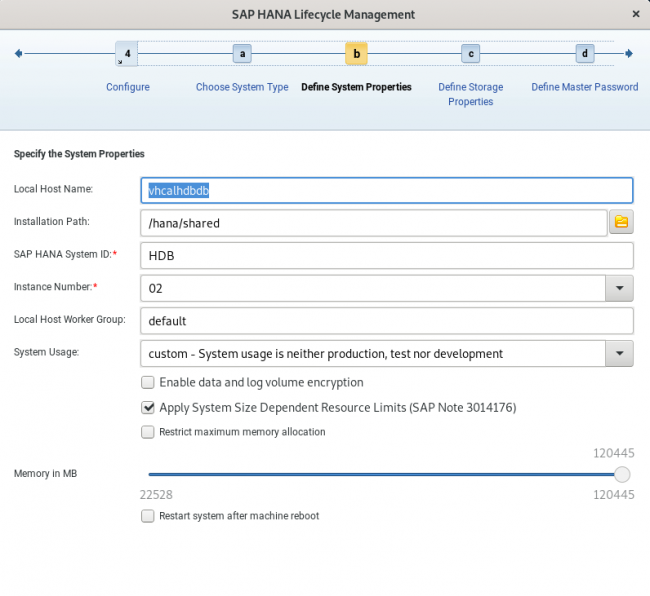
Task: Select step b wizard icon
Action: (x=357, y=54)
